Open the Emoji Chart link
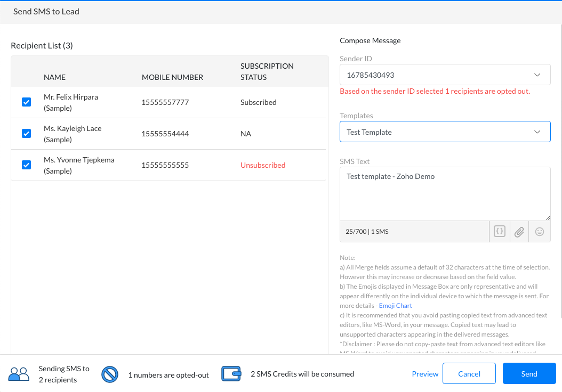 click(395, 305)
